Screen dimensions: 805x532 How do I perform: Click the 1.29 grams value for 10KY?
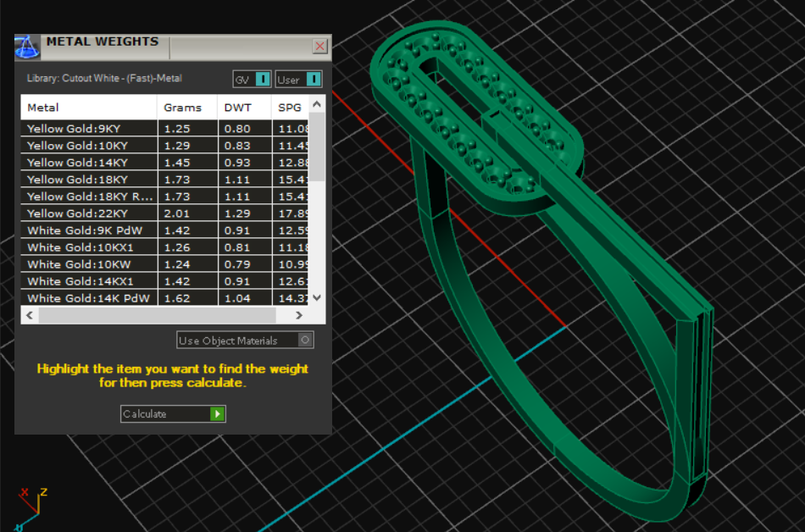click(176, 146)
